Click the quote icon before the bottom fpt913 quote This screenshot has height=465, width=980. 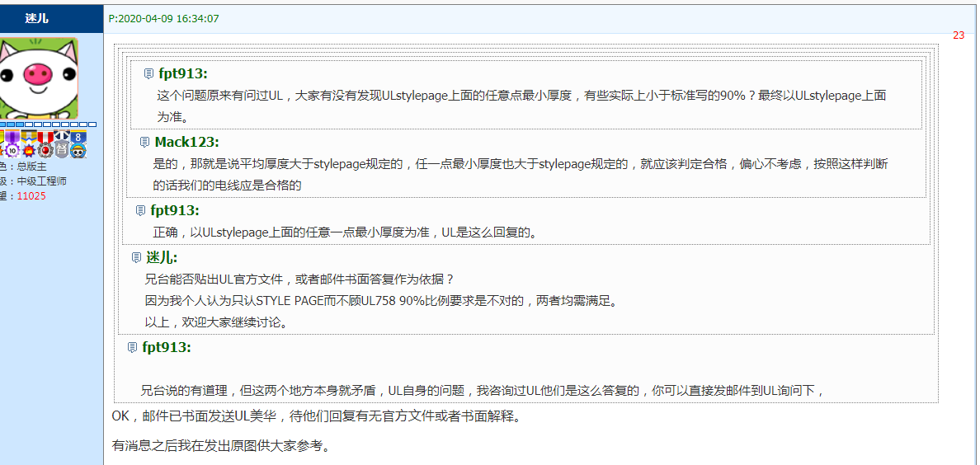coord(132,348)
